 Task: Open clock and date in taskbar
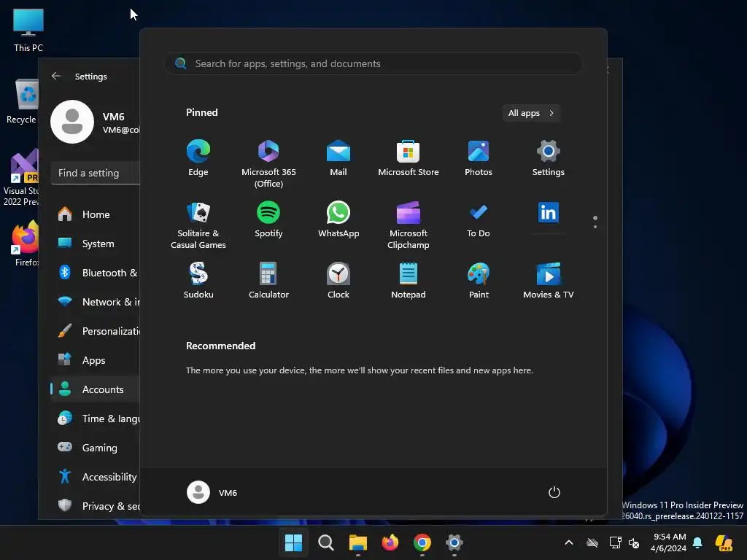pyautogui.click(x=669, y=542)
